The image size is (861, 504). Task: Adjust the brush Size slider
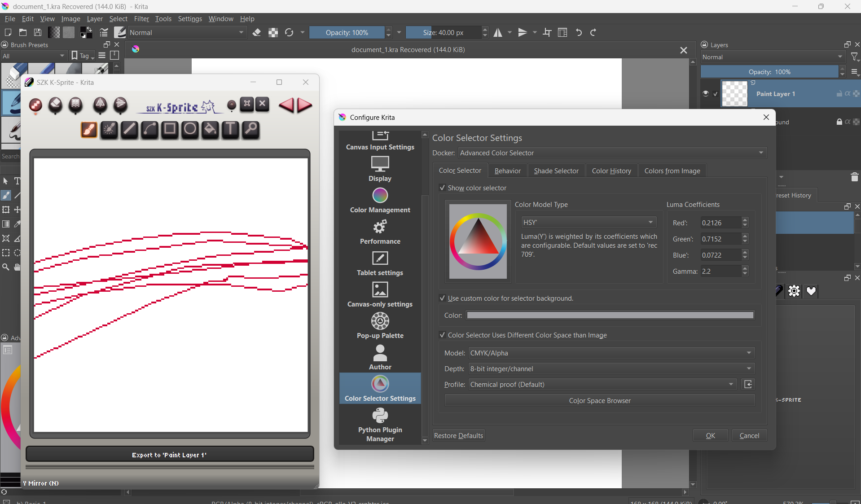pos(444,32)
